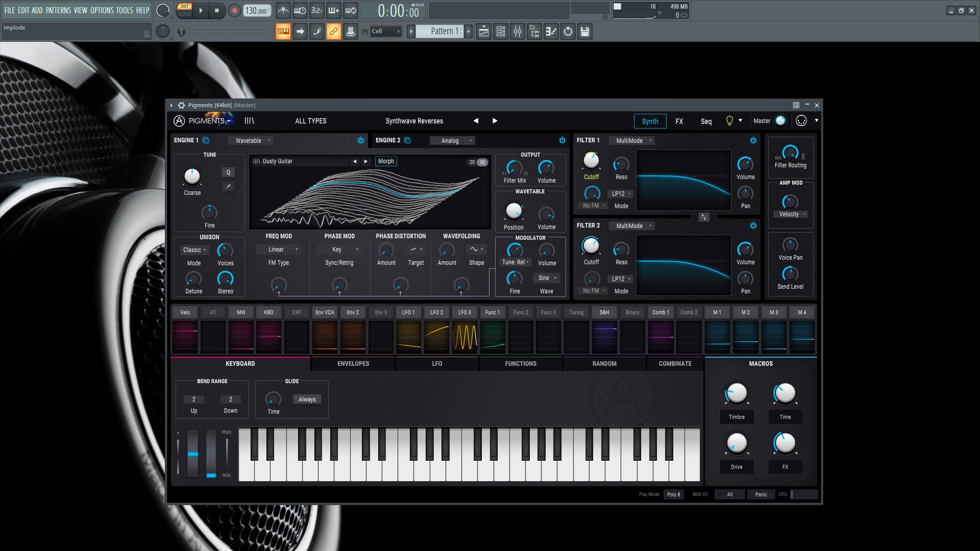Swap filters using arrow between Filter 1 and 2
The height and width of the screenshot is (551, 980).
click(704, 217)
